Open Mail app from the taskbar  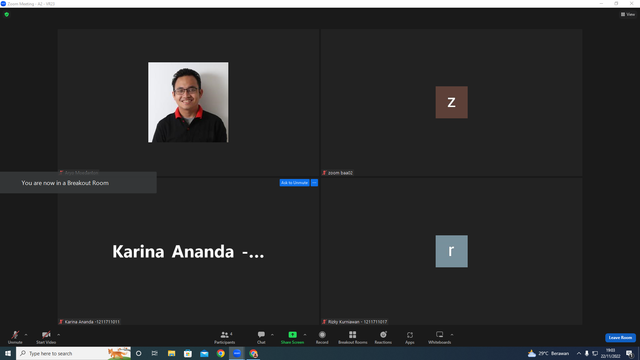coord(204,353)
